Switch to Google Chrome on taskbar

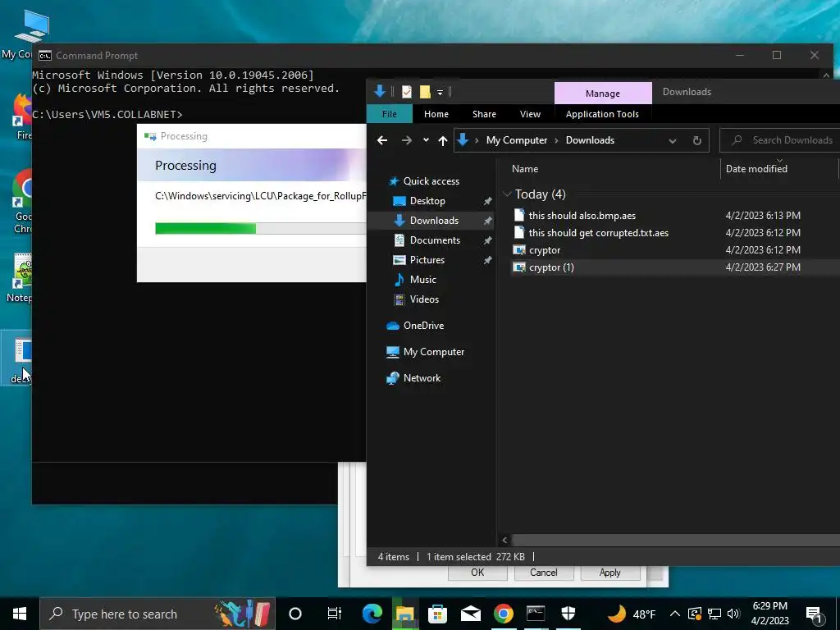tap(503, 614)
